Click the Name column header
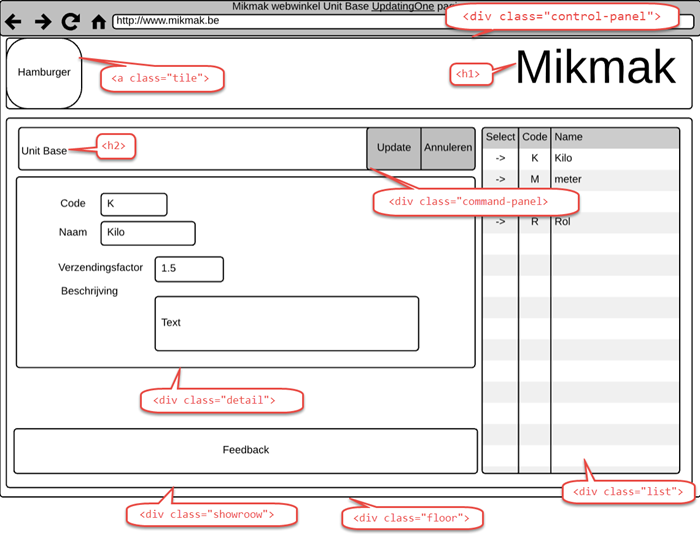The height and width of the screenshot is (535, 700). click(x=614, y=137)
